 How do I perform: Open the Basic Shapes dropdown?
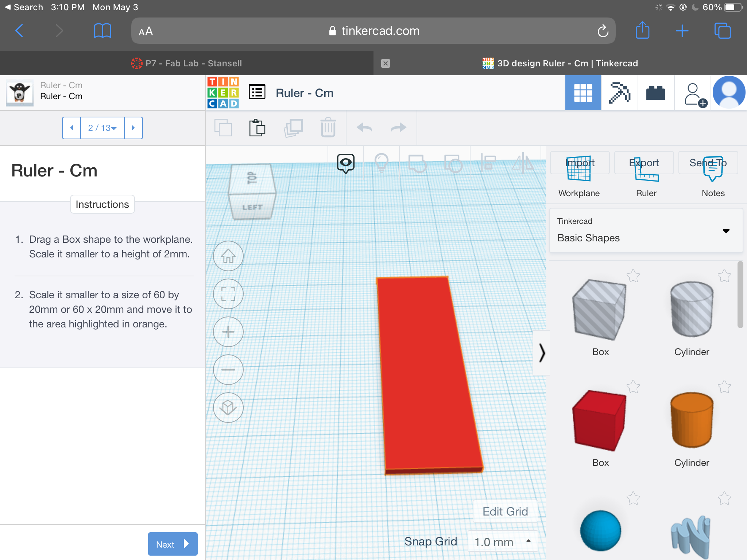point(646,231)
